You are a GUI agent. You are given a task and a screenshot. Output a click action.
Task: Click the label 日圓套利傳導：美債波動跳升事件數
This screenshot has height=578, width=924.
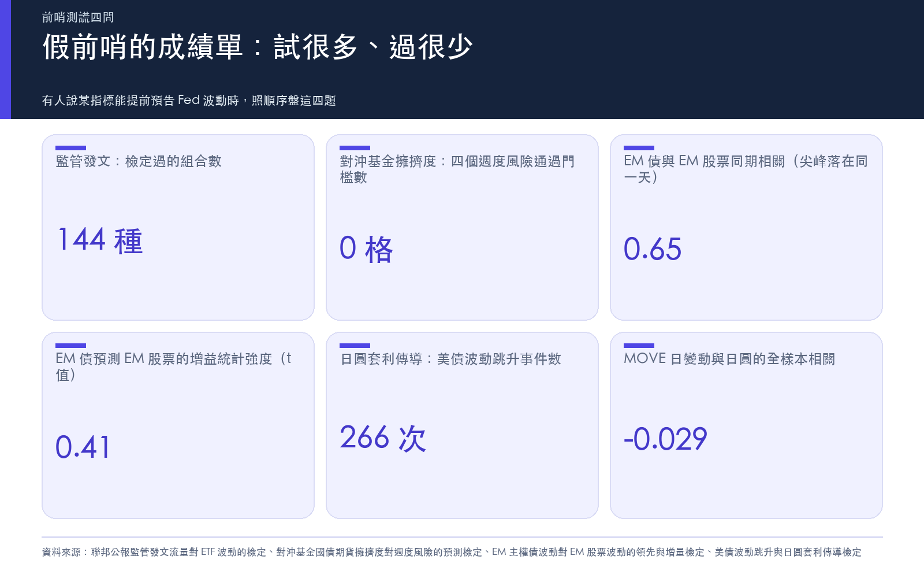(450, 359)
